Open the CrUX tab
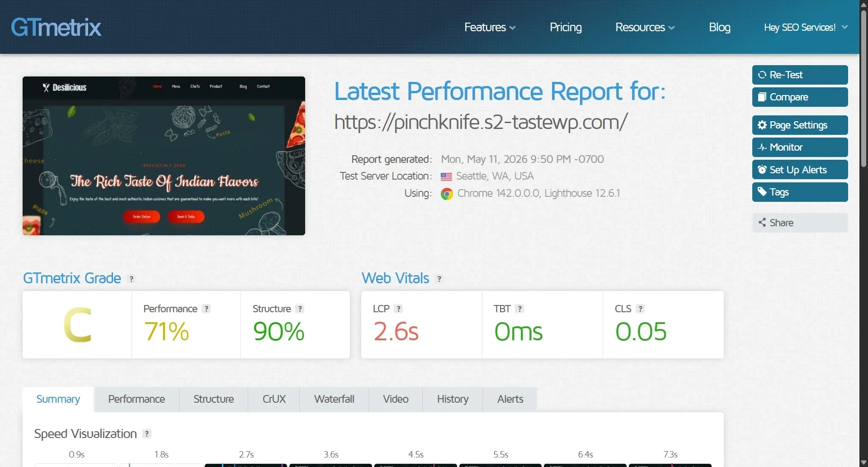This screenshot has width=868, height=467. [274, 399]
